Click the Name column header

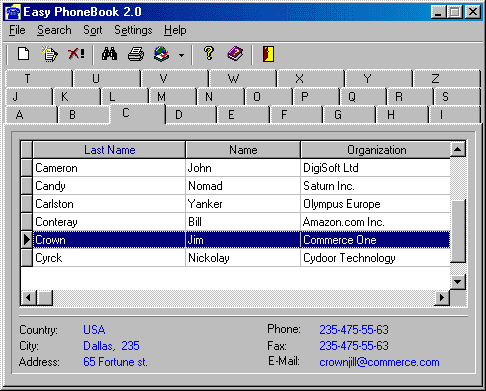243,150
